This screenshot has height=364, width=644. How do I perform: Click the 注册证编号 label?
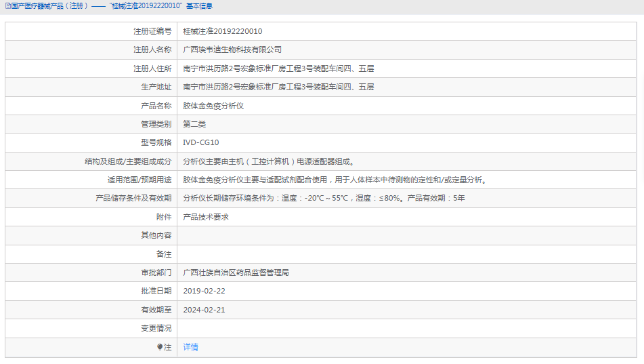pyautogui.click(x=152, y=31)
